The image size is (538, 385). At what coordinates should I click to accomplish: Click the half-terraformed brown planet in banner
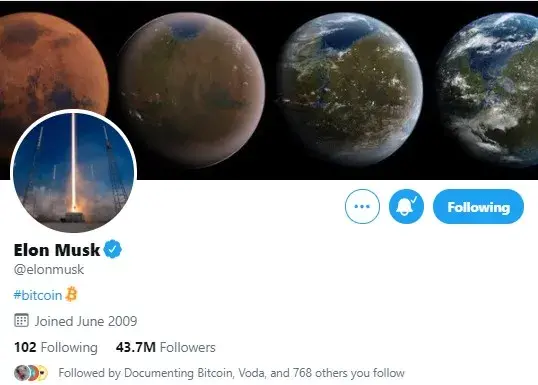(191, 90)
